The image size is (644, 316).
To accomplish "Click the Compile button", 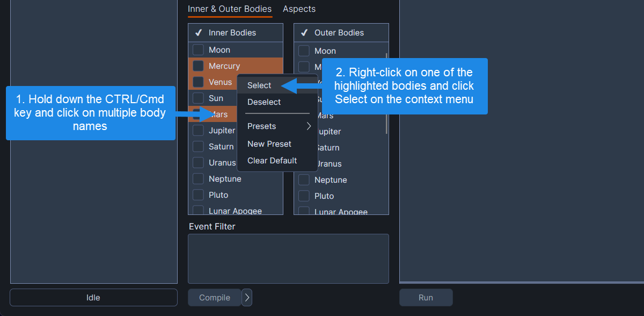I will point(214,297).
